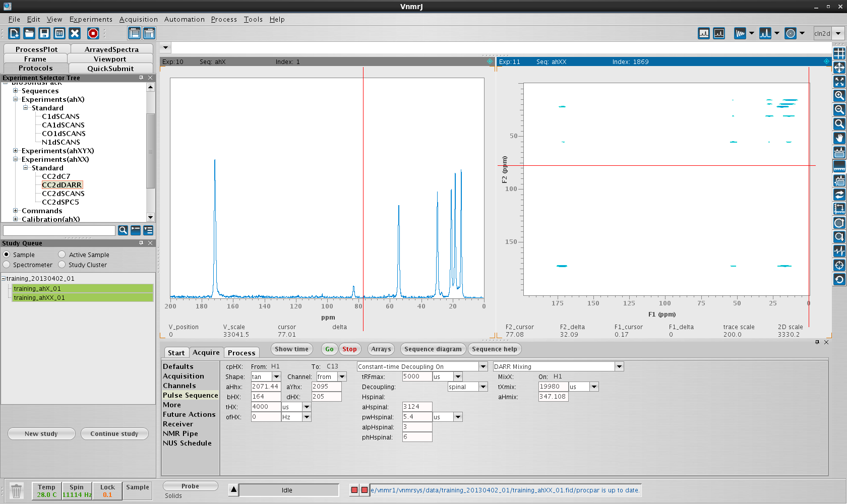Click the open folder icon
The width and height of the screenshot is (847, 504).
(x=29, y=33)
